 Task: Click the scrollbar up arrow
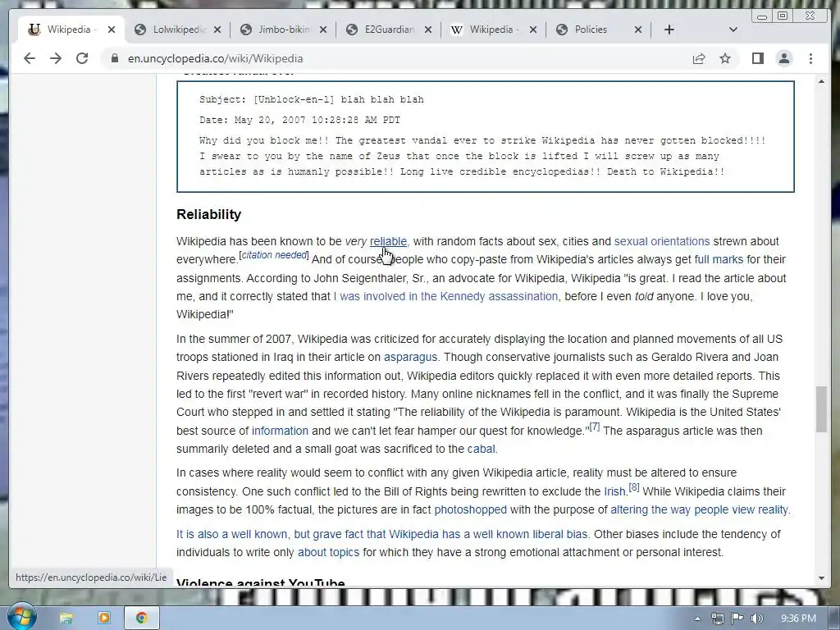tap(821, 81)
